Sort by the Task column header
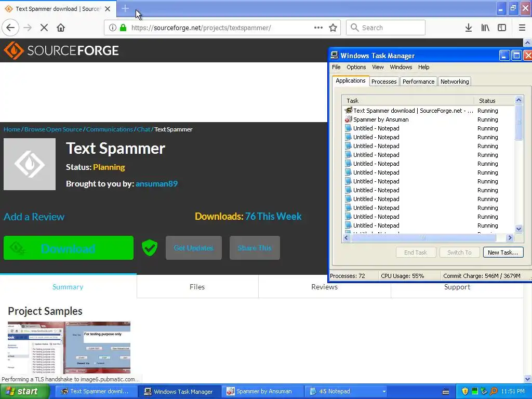This screenshot has height=399, width=532. coord(408,101)
